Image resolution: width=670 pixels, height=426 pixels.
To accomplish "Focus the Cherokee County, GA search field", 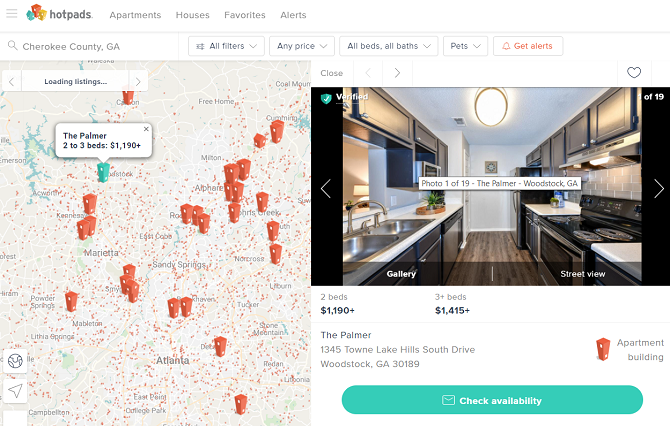I will (89, 46).
